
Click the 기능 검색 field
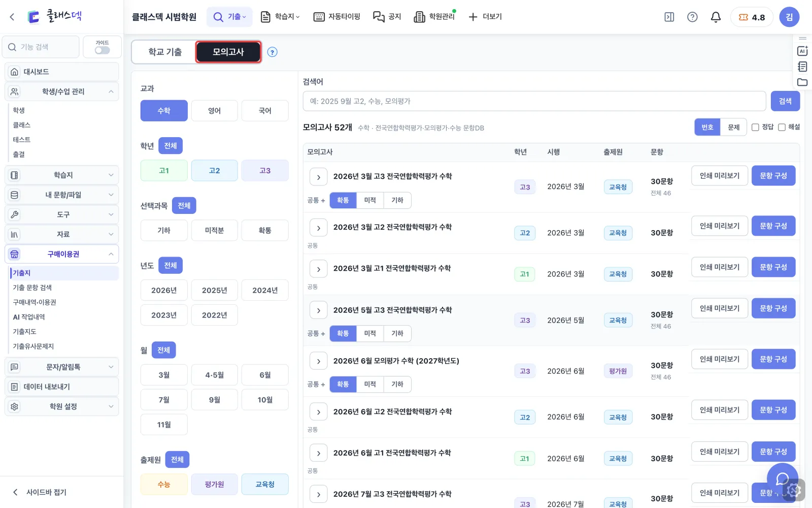(x=41, y=47)
